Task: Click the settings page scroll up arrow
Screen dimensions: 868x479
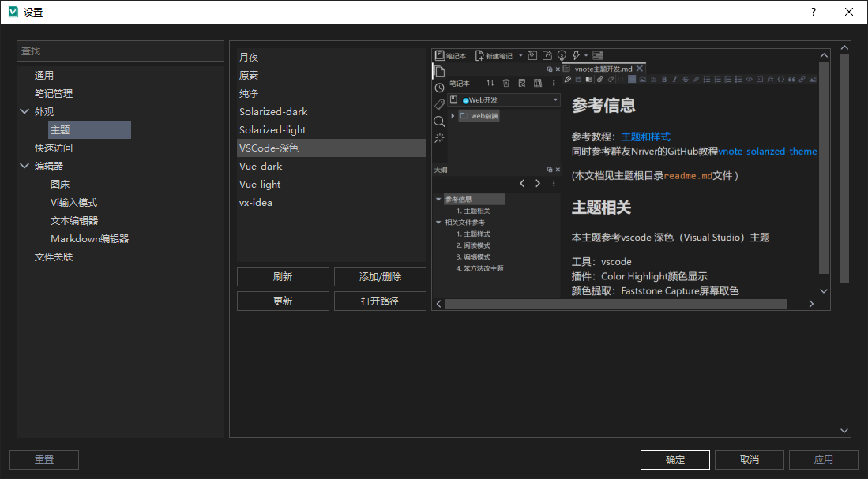Action: 844,47
